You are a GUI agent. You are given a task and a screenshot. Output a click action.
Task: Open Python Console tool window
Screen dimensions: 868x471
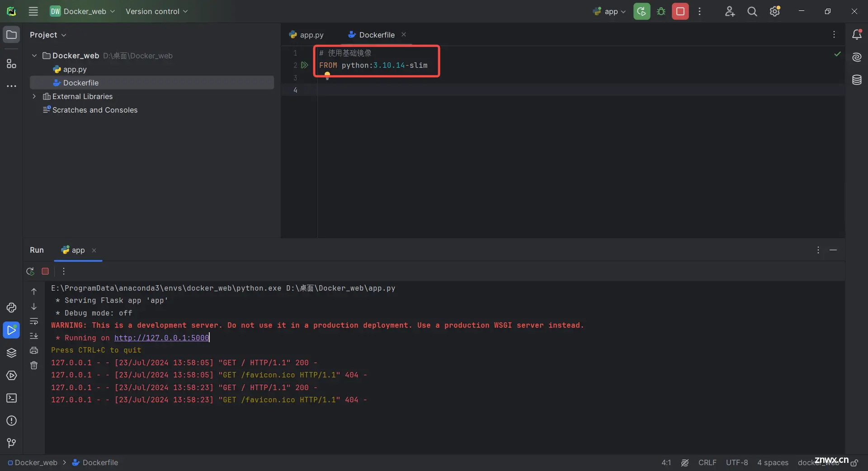(11, 307)
